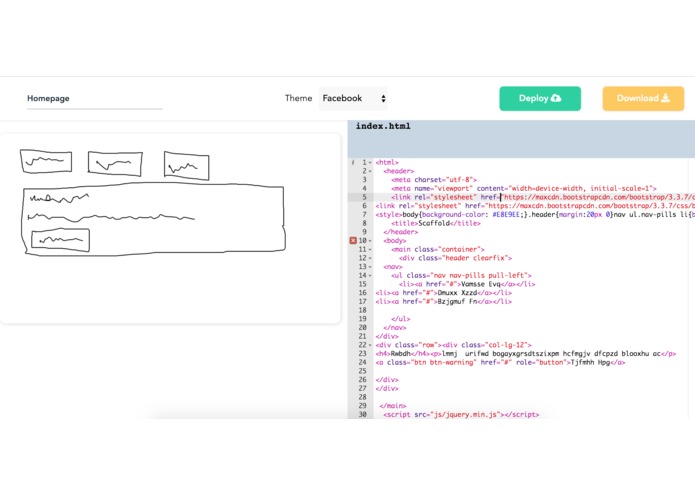Click the 'Dmuxx Xzzd' text on line 16
695x494 pixels.
(x=457, y=293)
